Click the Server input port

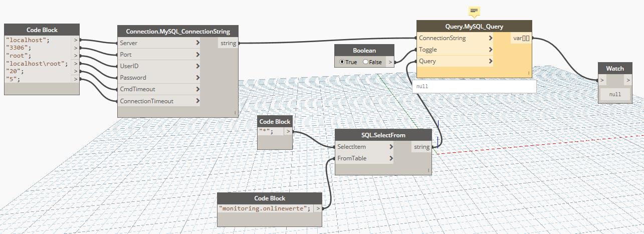click(159, 43)
